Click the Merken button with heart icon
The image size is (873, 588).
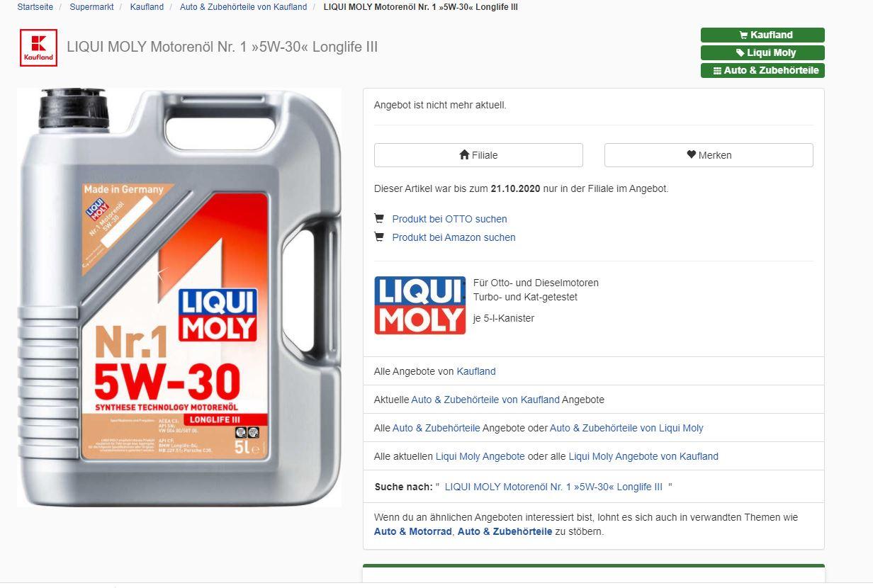click(709, 155)
